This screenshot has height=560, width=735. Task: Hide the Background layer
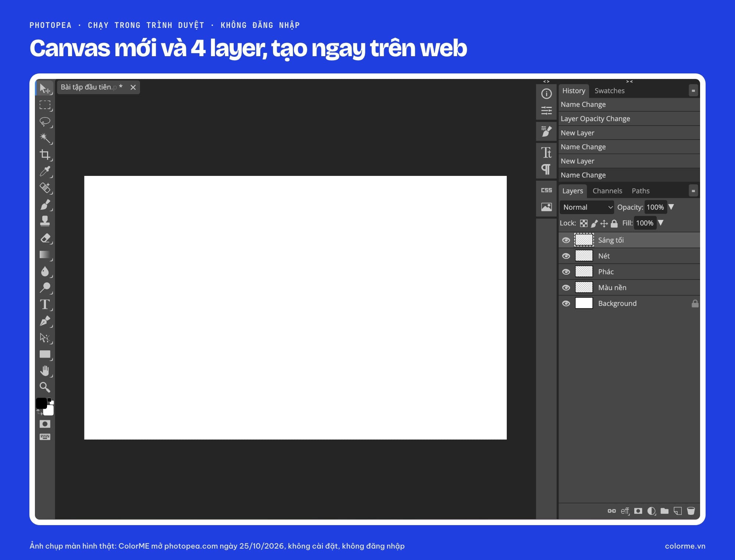566,303
